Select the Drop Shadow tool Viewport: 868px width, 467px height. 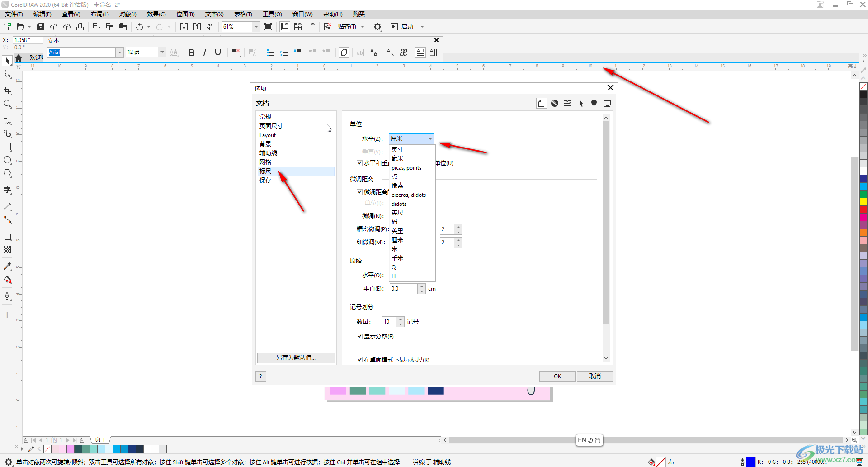(7, 236)
